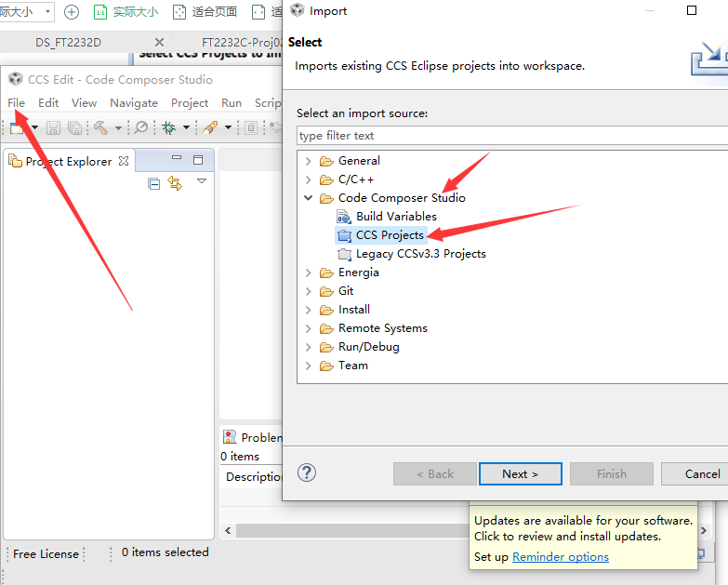Open the Debug dropdown arrow
Image resolution: width=728 pixels, height=585 pixels.
[186, 127]
